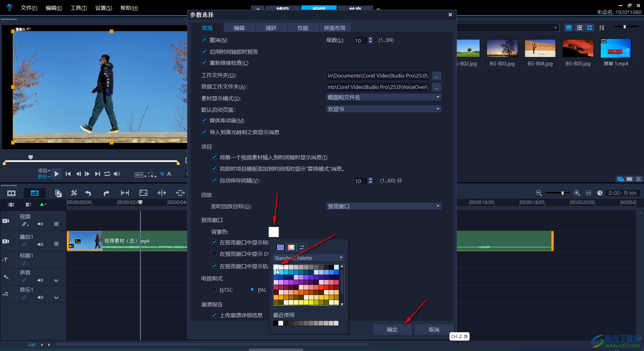Click the undo arrow in timeline toolbar
This screenshot has width=644, height=351.
click(88, 193)
